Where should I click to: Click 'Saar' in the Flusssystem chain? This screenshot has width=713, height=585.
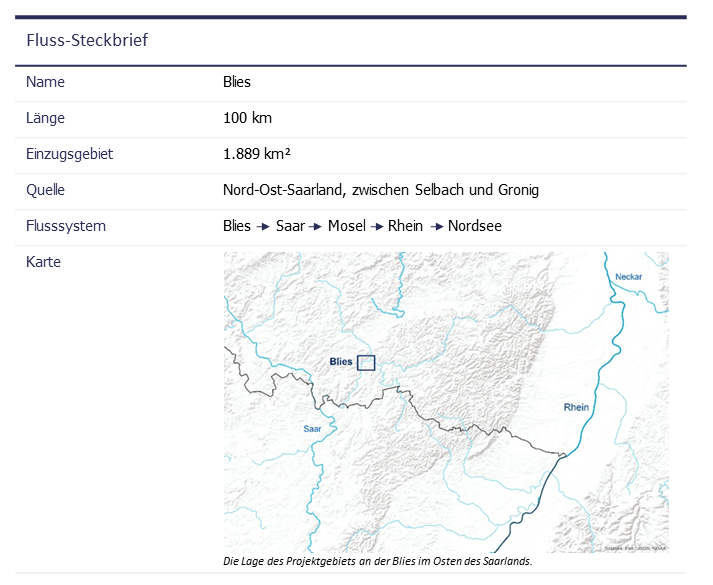point(290,226)
